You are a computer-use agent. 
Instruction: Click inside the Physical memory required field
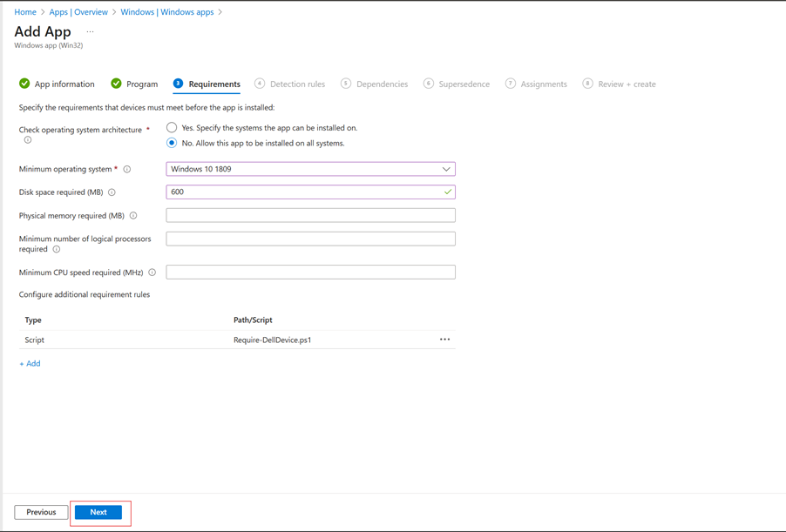309,215
